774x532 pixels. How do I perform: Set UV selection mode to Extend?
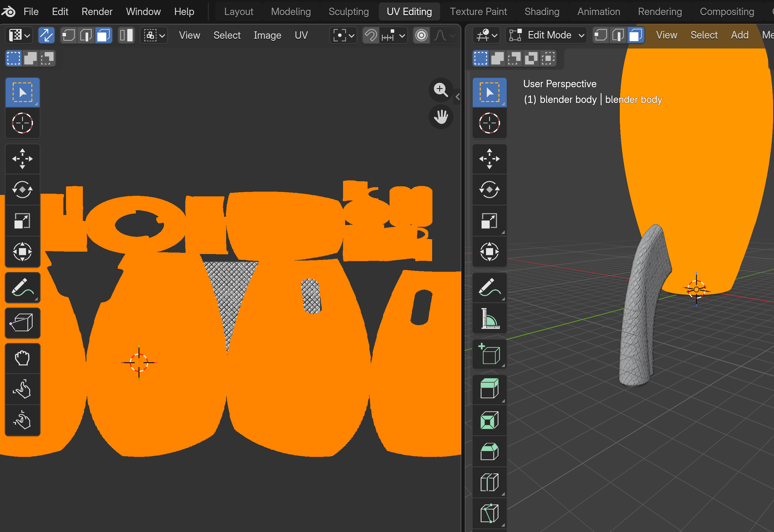click(30, 58)
